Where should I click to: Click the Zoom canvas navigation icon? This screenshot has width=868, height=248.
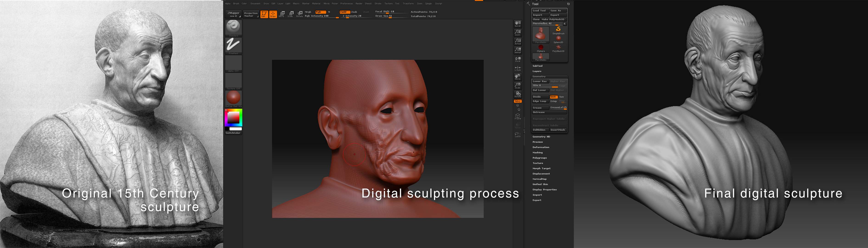518,32
